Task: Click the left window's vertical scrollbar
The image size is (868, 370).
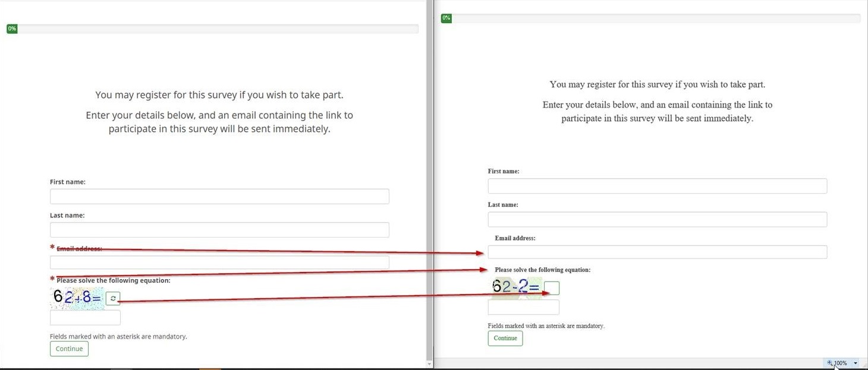Action: (x=429, y=181)
